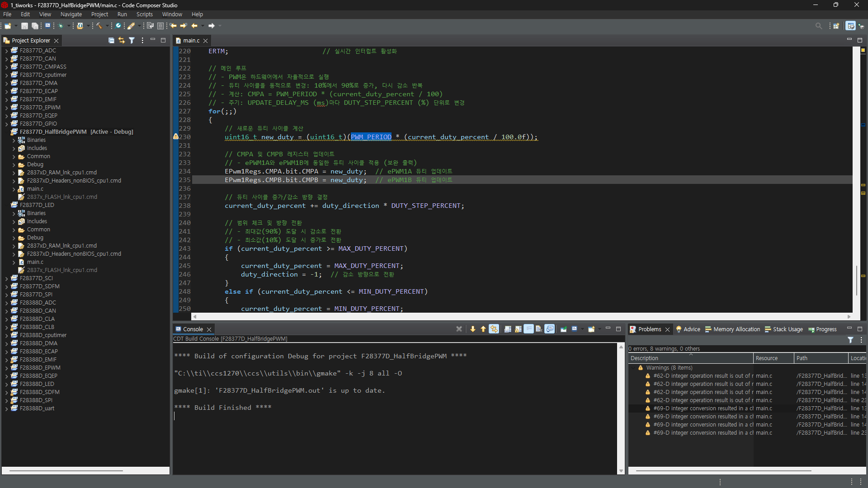868x488 pixels.
Task: Expand the F28377D_EPWM project node
Action: tap(6, 108)
